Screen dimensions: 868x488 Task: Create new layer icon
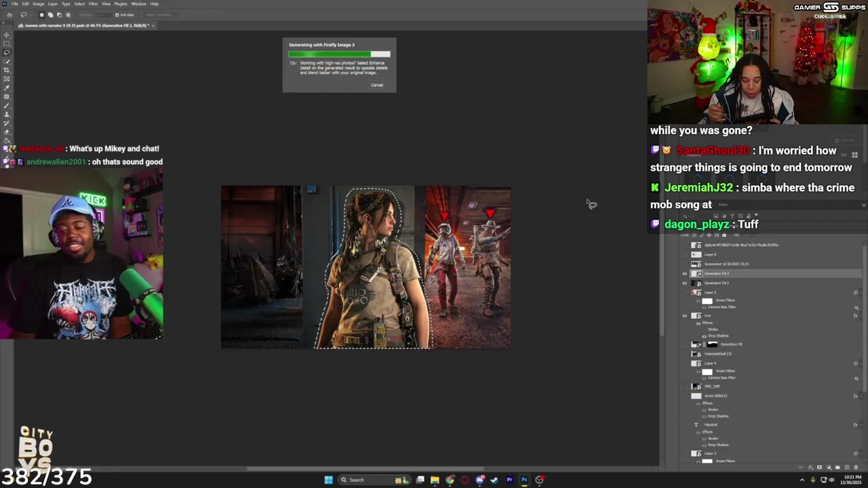pyautogui.click(x=847, y=467)
